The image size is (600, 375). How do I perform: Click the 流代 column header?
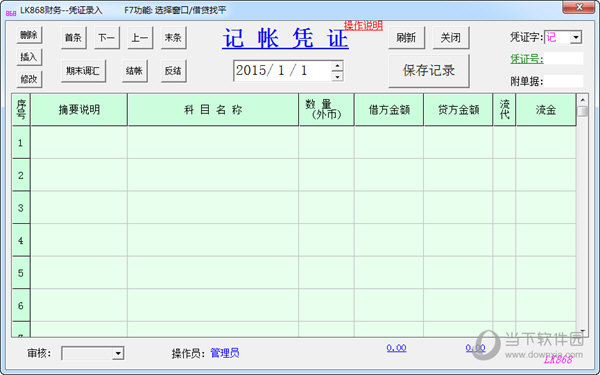coord(504,110)
